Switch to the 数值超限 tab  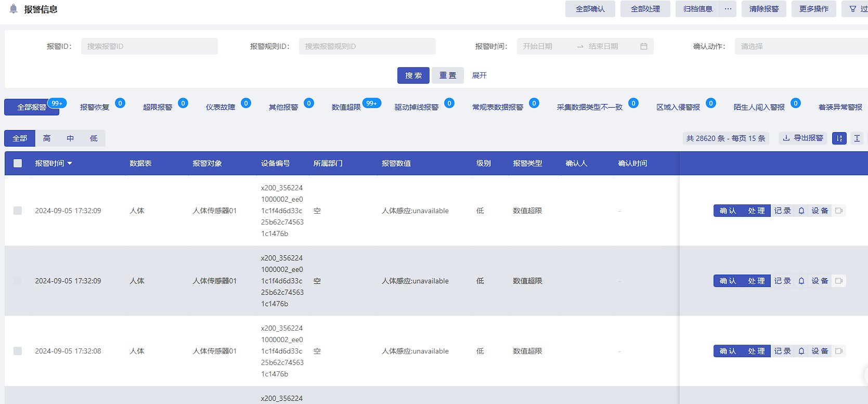[x=346, y=107]
